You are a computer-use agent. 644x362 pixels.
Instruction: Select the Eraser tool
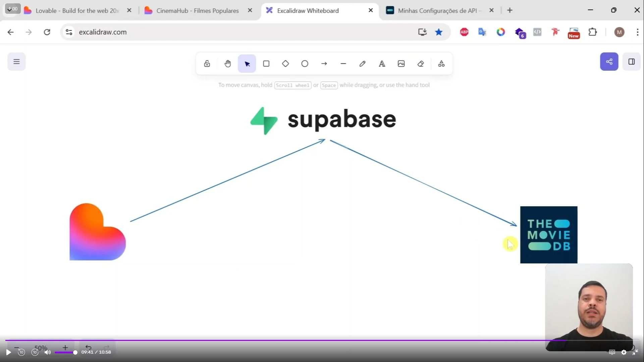[x=421, y=64]
